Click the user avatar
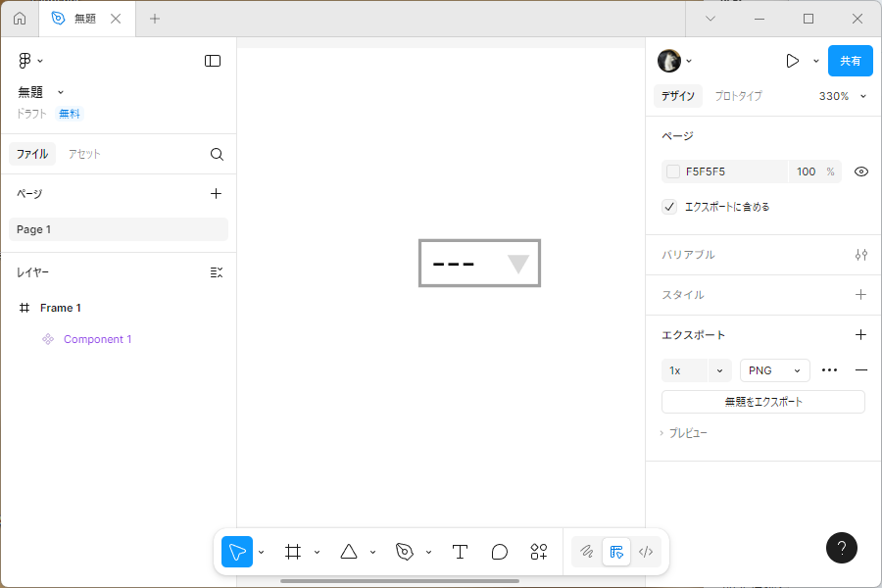 [x=669, y=61]
